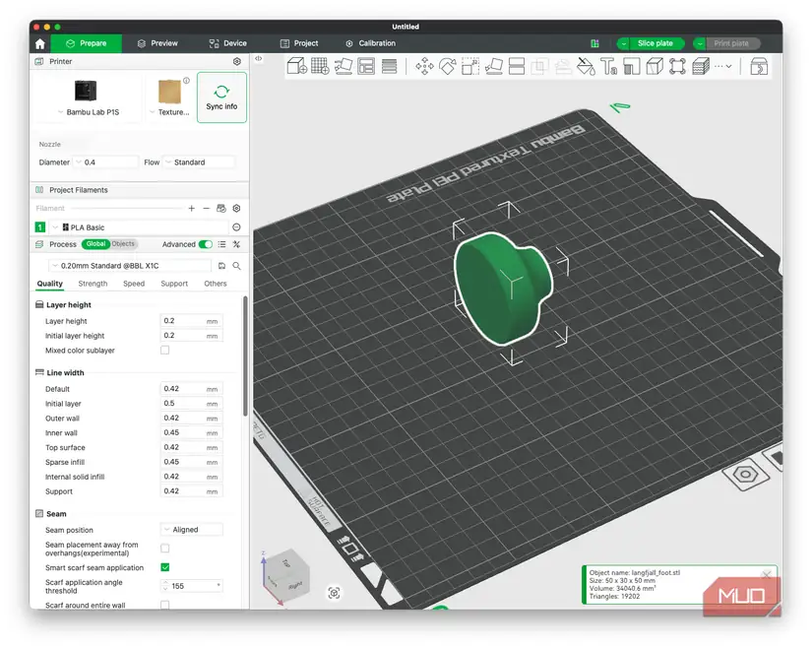Open the Slice plate options arrow
Viewport: 812px width, 648px height.
coord(623,43)
